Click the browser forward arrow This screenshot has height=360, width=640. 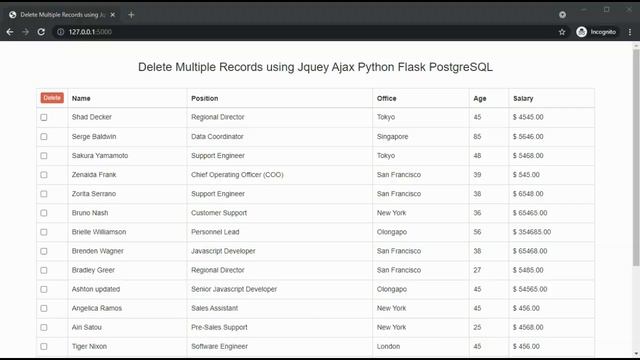click(x=25, y=32)
